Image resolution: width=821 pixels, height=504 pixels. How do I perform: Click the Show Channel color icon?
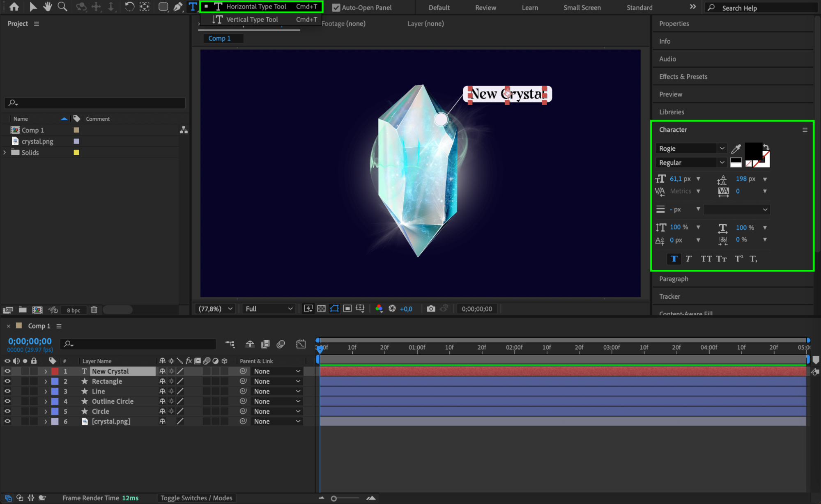tap(379, 309)
